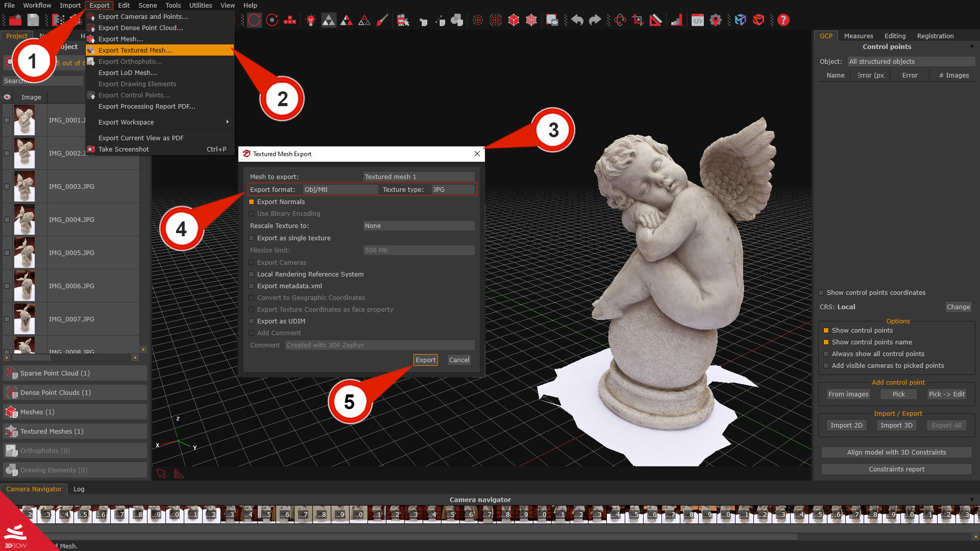Open the Workflow menu

[x=37, y=5]
